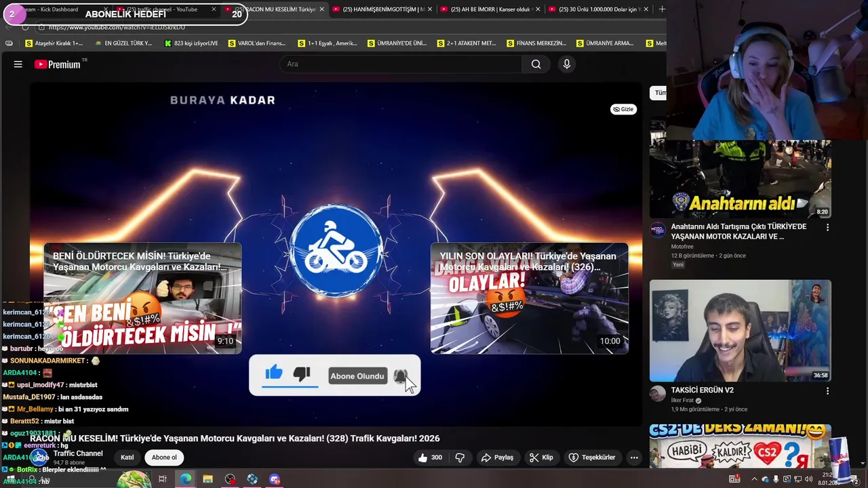This screenshot has width=868, height=488.
Task: Open File Explorer from taskbar
Action: pos(208,479)
